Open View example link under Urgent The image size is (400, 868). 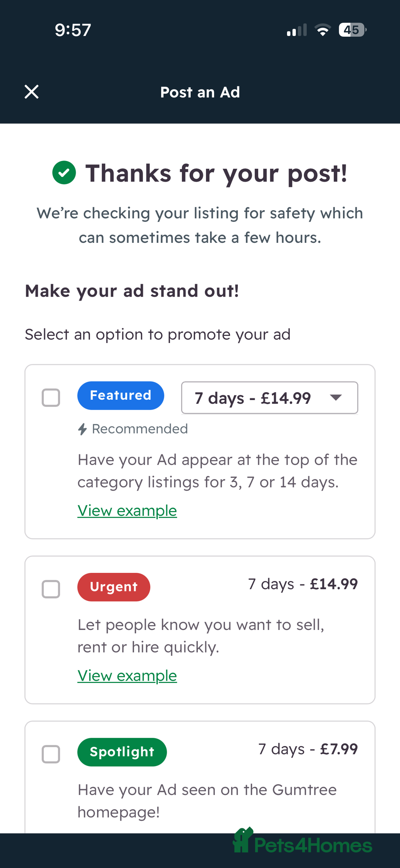click(x=127, y=676)
